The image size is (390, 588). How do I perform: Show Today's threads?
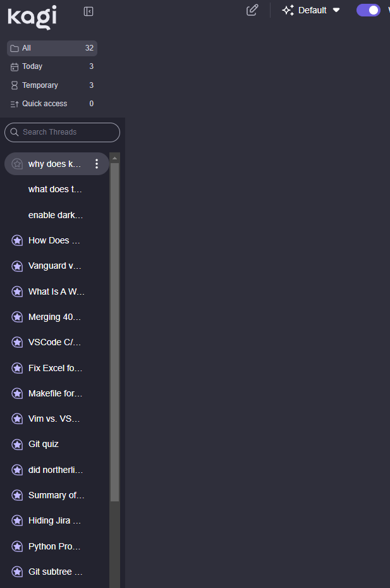[x=52, y=66]
